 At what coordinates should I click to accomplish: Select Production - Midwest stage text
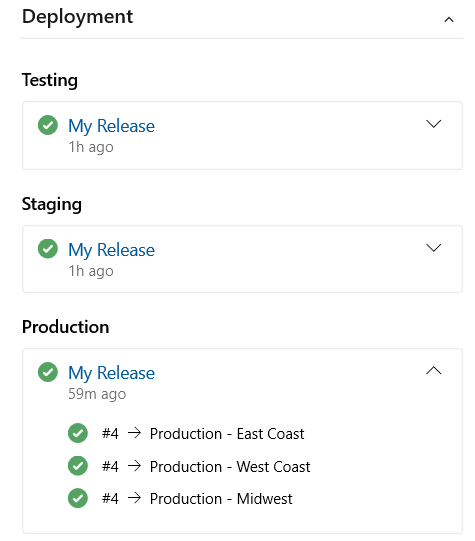[221, 499]
